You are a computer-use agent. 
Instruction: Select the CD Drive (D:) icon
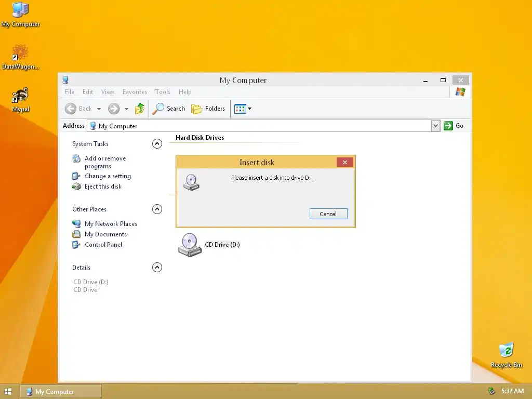[190, 245]
